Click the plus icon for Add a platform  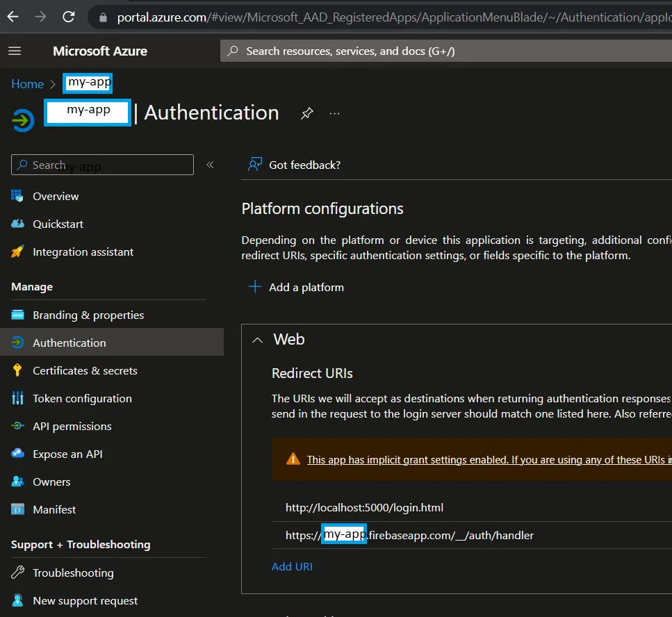click(x=255, y=287)
